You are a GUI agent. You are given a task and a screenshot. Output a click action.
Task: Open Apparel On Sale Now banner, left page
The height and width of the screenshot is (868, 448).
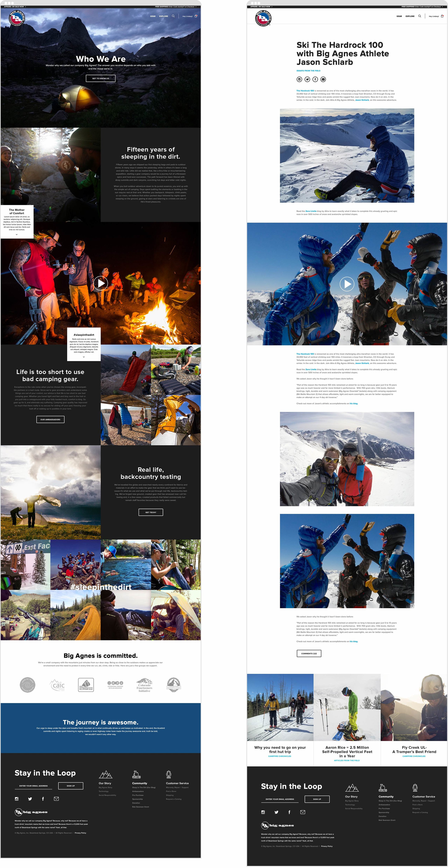pyautogui.click(x=15, y=6)
